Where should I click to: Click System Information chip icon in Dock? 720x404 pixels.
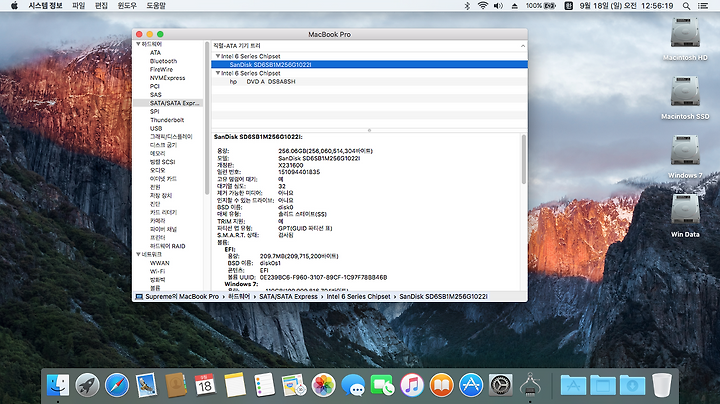[x=530, y=385]
